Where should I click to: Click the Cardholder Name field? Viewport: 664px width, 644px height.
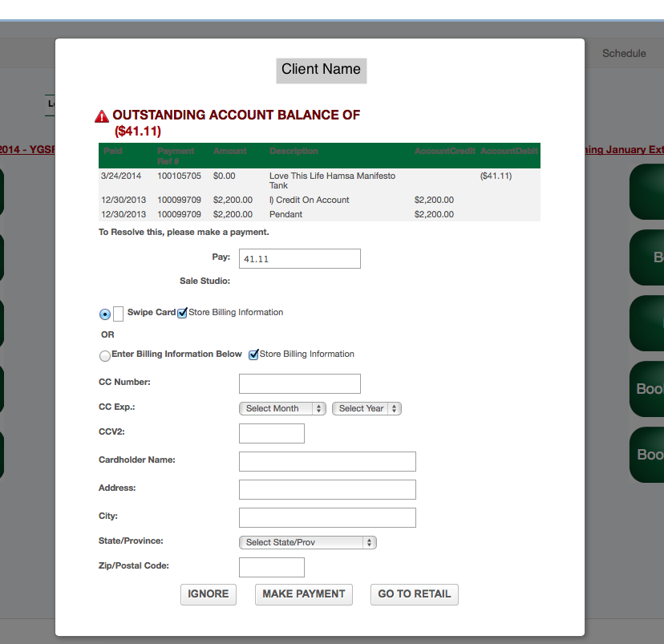point(326,461)
